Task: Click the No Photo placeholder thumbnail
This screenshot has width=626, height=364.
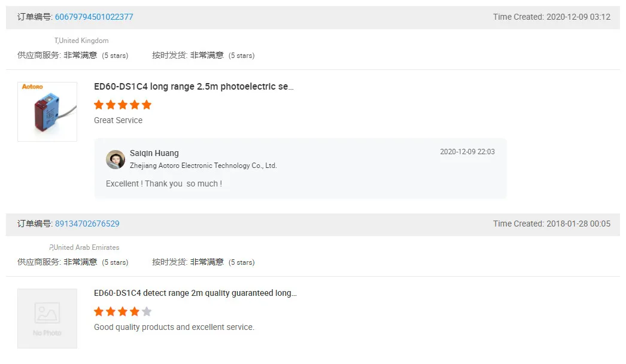Action: 47,319
